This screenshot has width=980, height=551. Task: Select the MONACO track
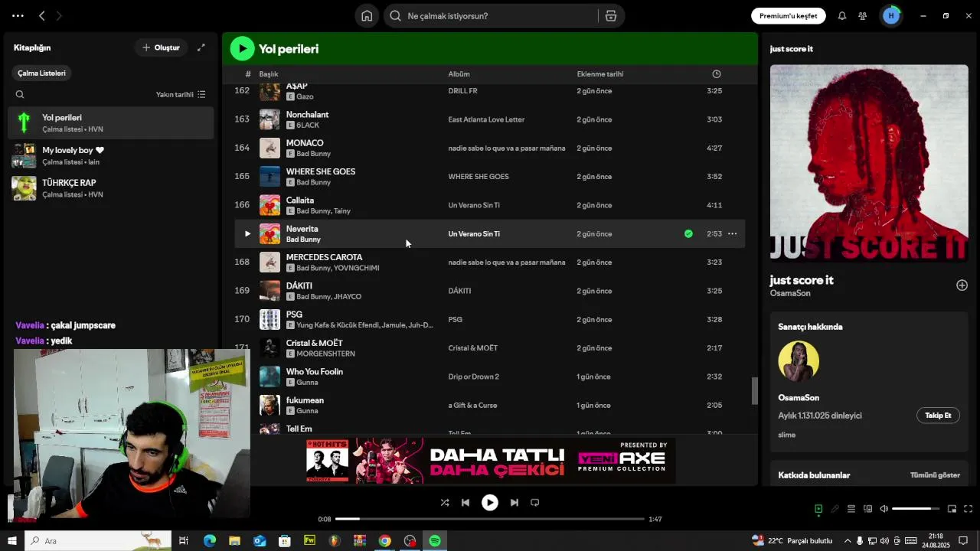point(305,143)
